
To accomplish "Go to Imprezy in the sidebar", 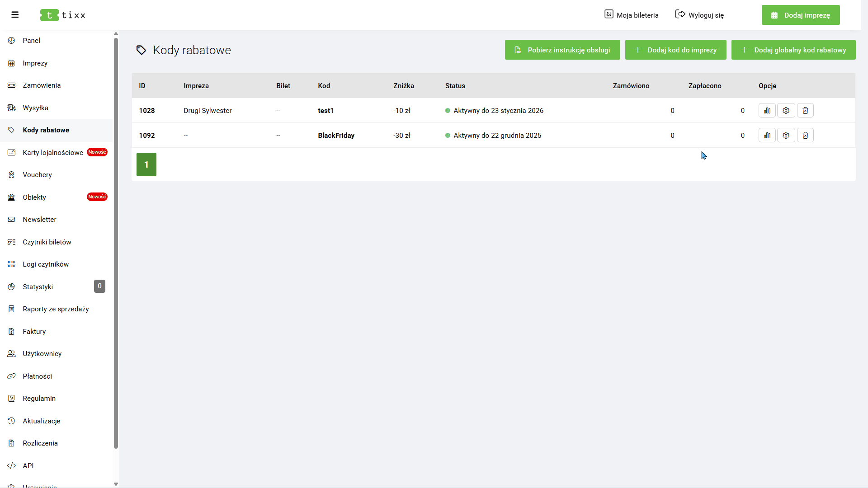I will pos(35,63).
